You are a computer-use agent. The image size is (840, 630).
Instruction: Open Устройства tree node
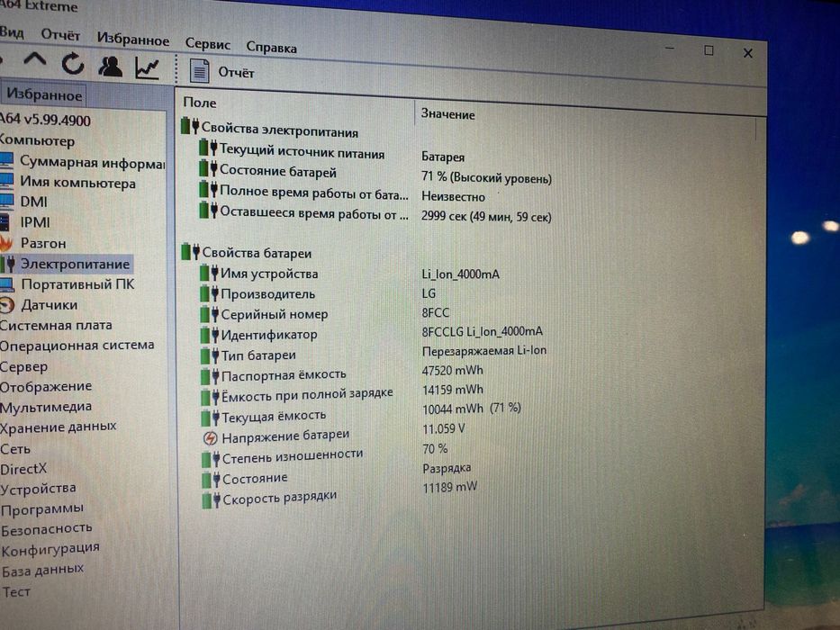coord(38,489)
